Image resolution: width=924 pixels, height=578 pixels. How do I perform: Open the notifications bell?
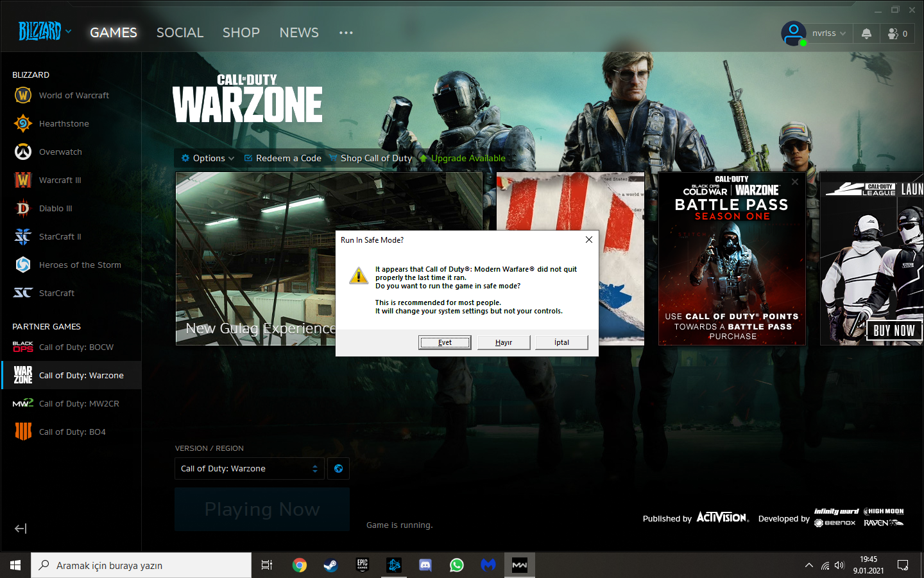pyautogui.click(x=866, y=33)
